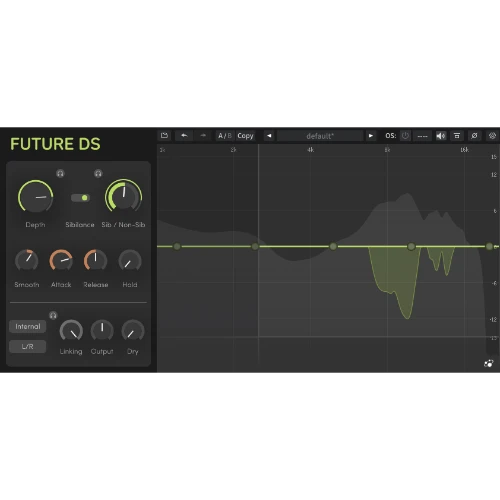Click the Internal sidechain button
Image resolution: width=500 pixels, height=500 pixels.
click(28, 326)
